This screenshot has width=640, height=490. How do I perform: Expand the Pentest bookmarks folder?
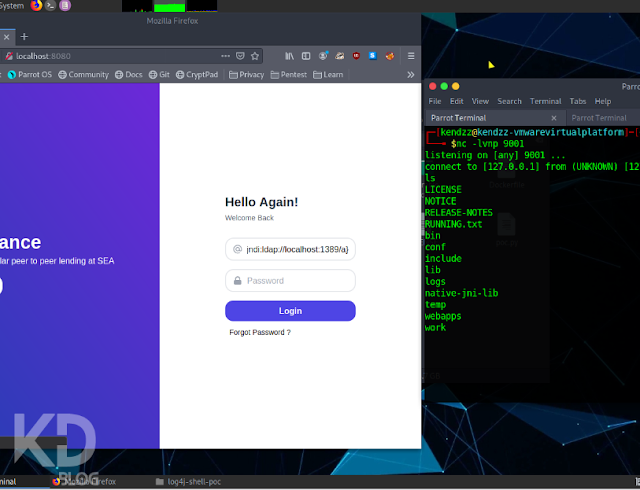pyautogui.click(x=289, y=75)
